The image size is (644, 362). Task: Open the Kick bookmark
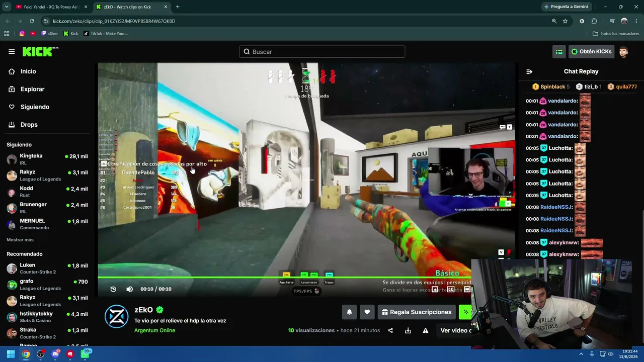pos(71,34)
